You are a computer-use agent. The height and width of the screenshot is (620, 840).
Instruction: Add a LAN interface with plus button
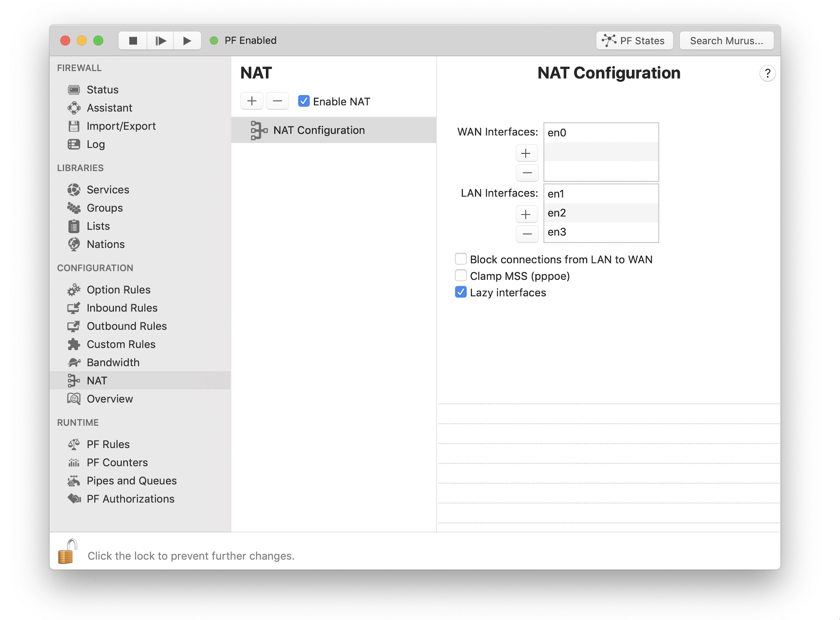pyautogui.click(x=527, y=215)
